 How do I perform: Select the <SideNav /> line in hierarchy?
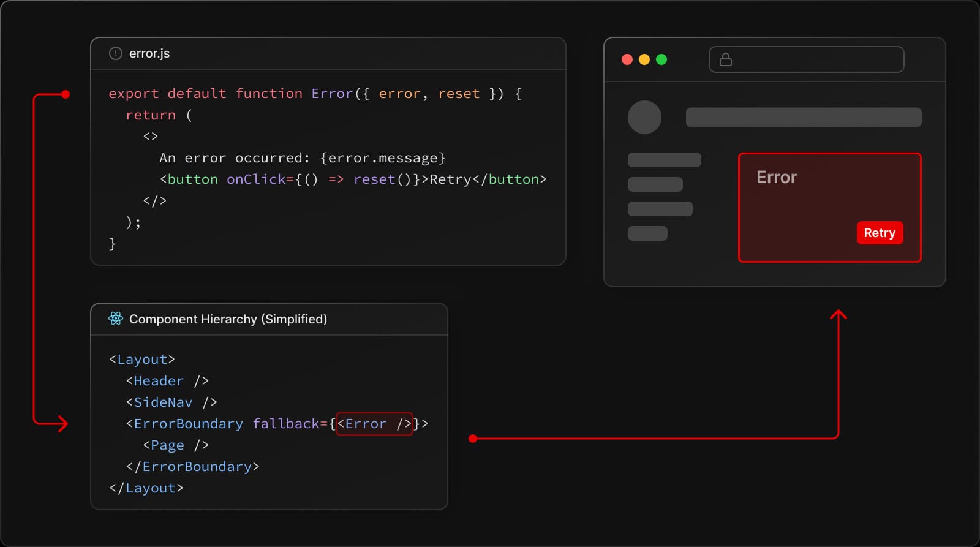[171, 402]
